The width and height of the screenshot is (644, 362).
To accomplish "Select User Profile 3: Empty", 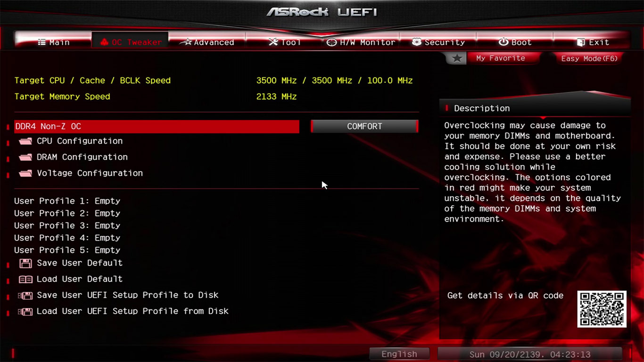I will [67, 225].
